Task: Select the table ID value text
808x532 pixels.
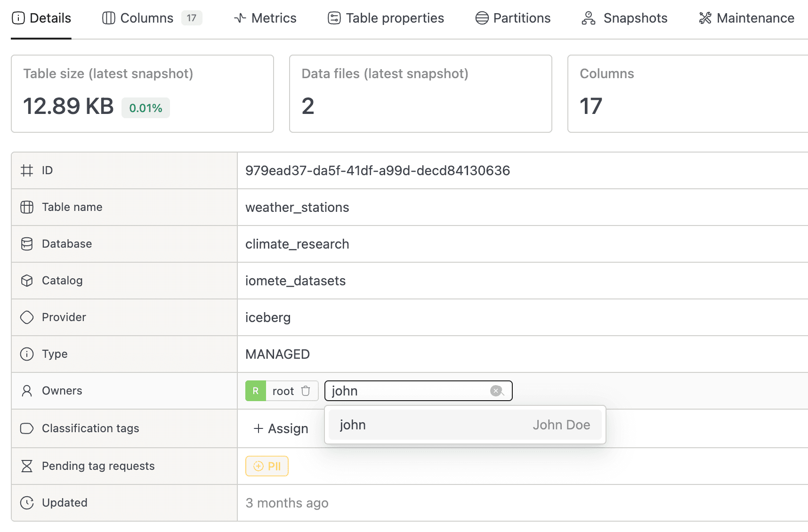Action: coord(377,170)
